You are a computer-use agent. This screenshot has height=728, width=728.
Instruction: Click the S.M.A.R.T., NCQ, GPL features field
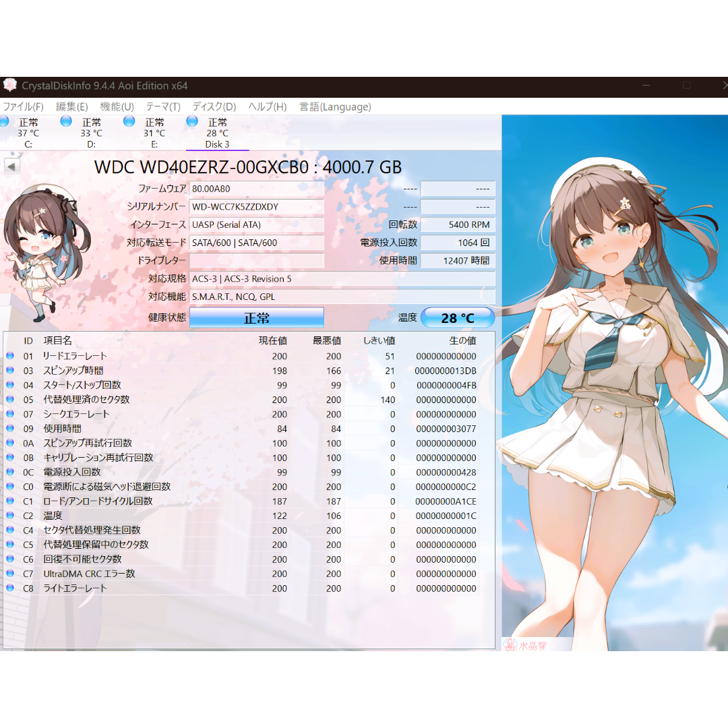342,297
